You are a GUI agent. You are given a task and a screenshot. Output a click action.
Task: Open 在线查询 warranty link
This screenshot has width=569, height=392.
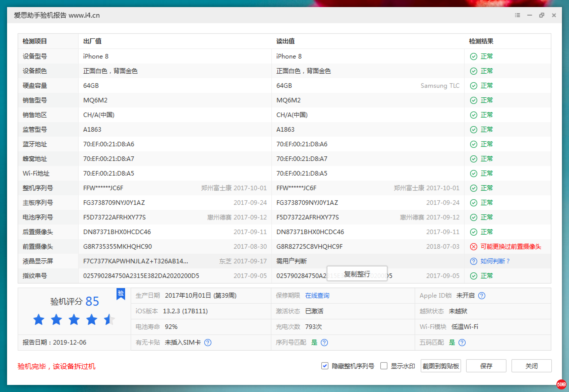[317, 296]
